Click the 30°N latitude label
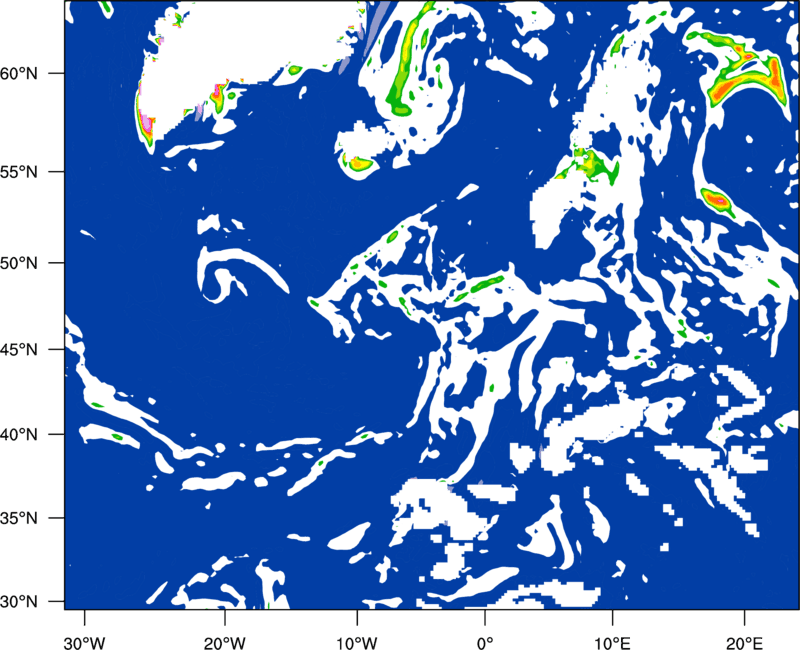The image size is (800, 650). (x=19, y=602)
